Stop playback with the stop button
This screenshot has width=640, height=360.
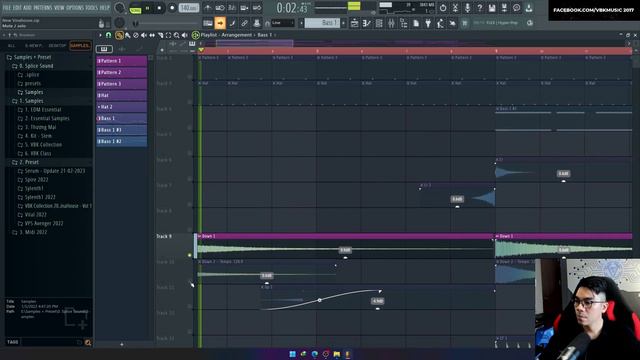[x=159, y=8]
